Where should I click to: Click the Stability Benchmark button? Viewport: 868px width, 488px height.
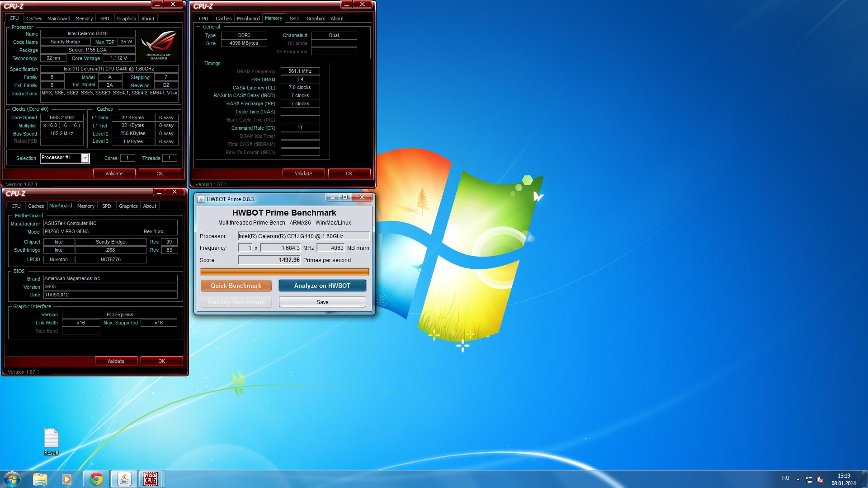tap(236, 302)
